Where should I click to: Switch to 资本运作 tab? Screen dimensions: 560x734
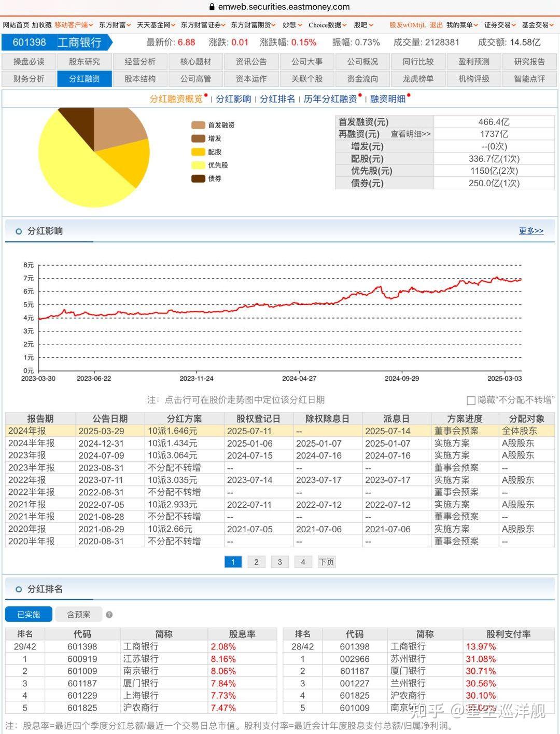pyautogui.click(x=251, y=79)
